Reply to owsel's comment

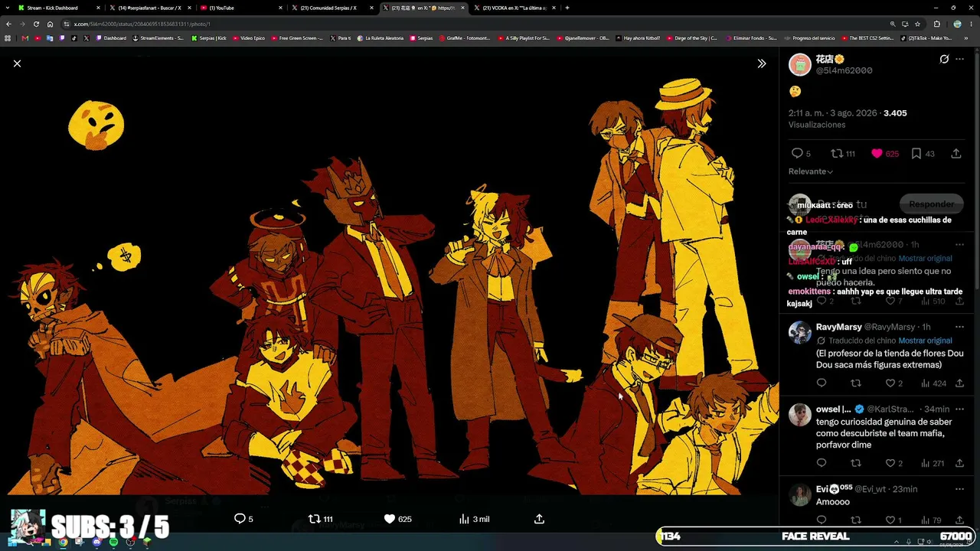coord(822,463)
